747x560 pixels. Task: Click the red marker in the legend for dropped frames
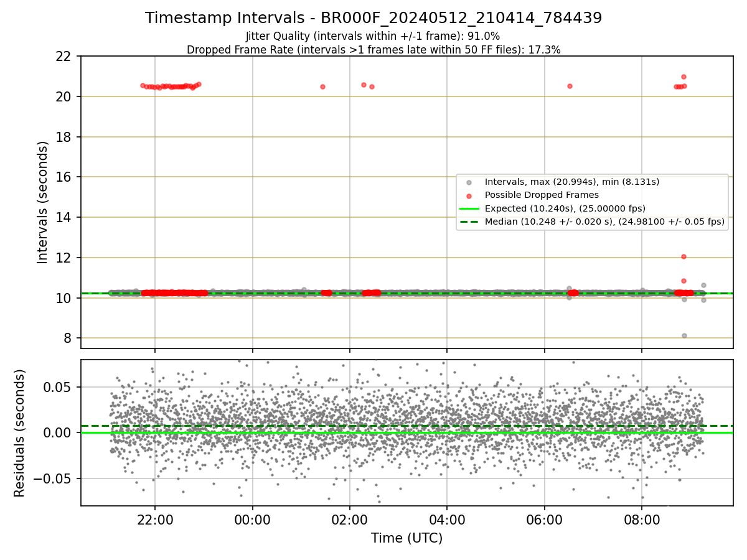(469, 195)
